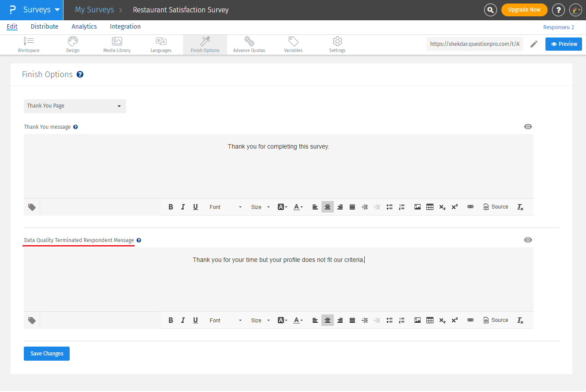586x392 pixels.
Task: Open the Design palette tool
Action: tap(73, 45)
